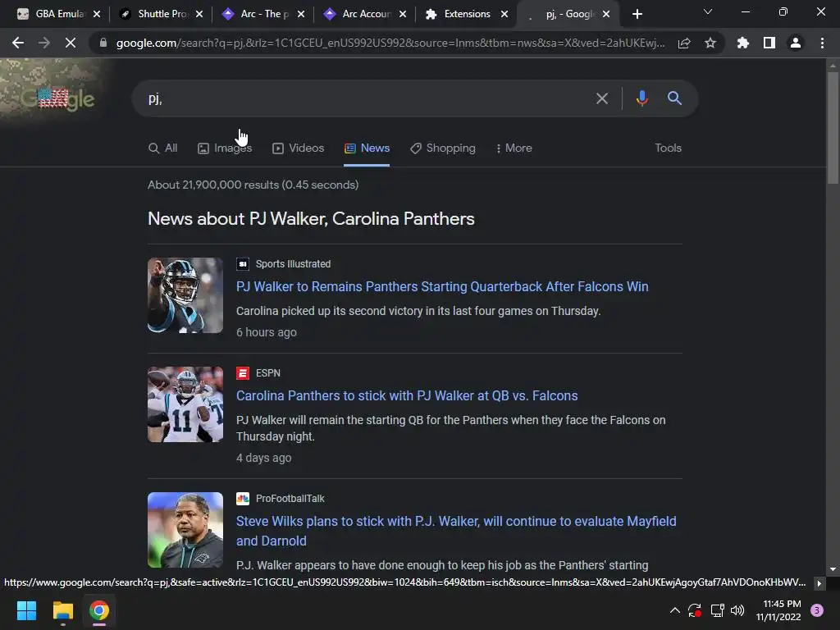This screenshot has width=840, height=630.
Task: Click the scrollbar down arrow
Action: 833,569
